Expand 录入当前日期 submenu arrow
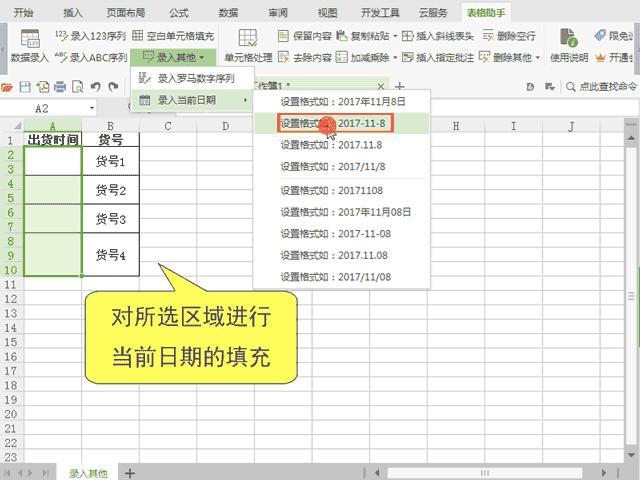640x480 pixels. click(x=245, y=100)
